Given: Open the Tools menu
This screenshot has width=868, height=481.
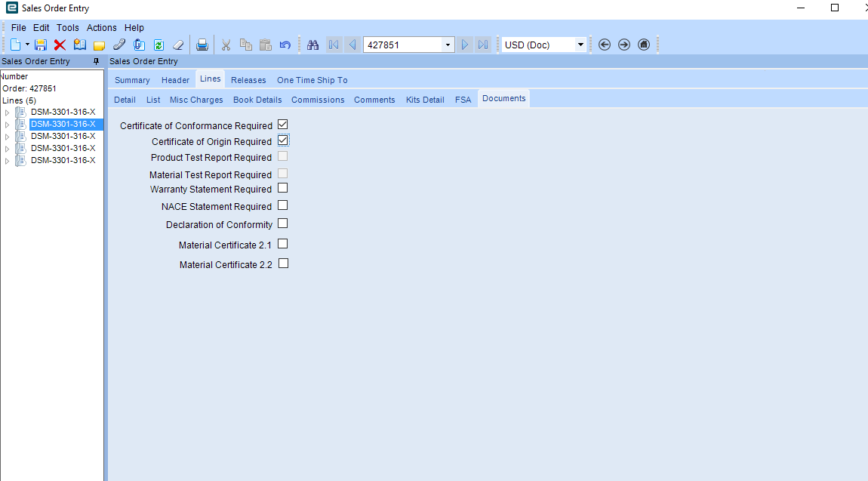Looking at the screenshot, I should tap(67, 28).
